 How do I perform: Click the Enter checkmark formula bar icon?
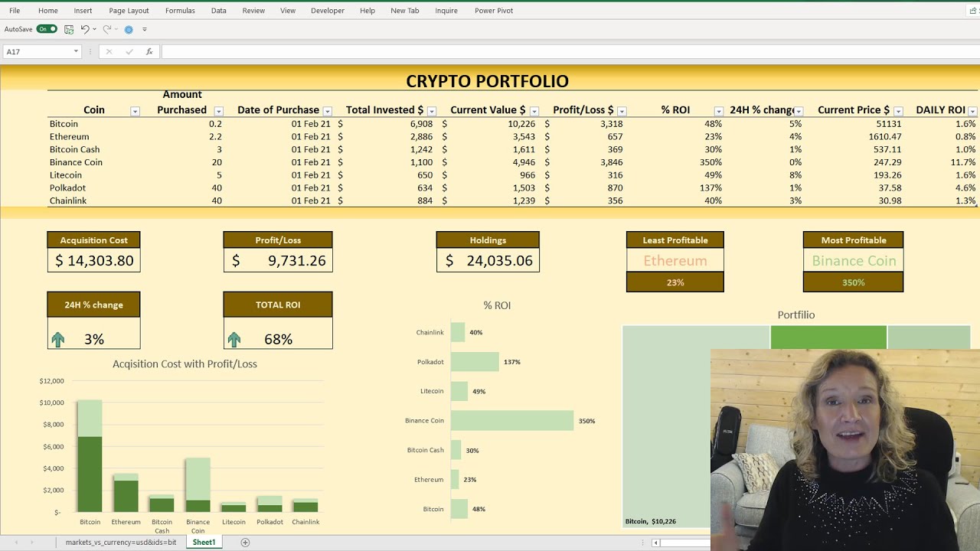(129, 51)
